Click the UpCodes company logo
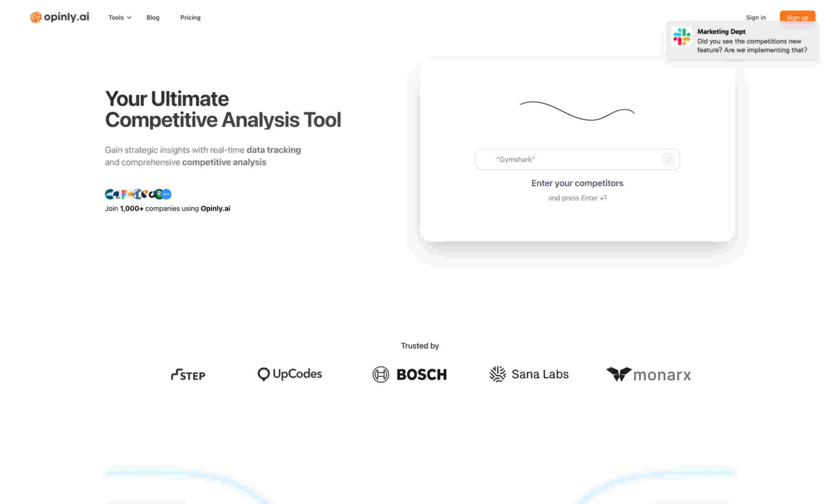The image size is (840, 504). click(290, 374)
